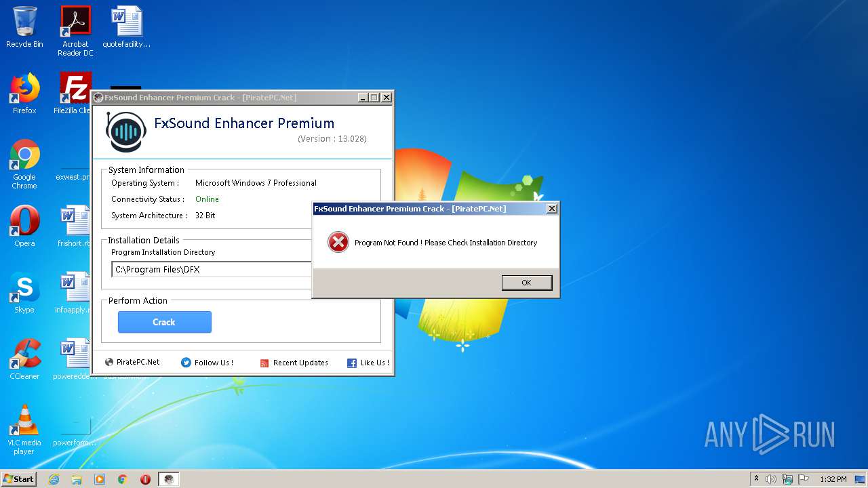Open the volume speaker tray icon
The width and height of the screenshot is (868, 488).
(771, 479)
